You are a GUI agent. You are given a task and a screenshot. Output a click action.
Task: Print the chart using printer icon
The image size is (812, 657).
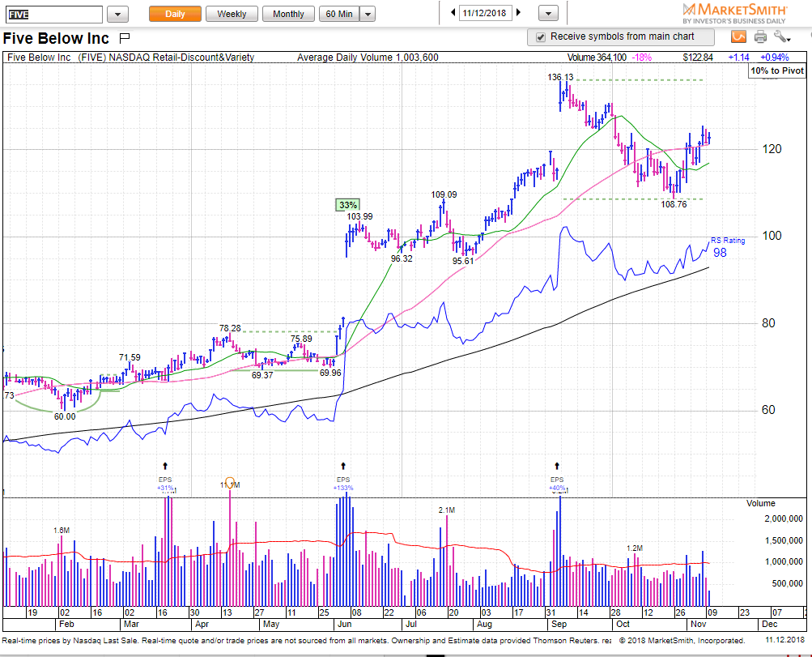(x=760, y=36)
